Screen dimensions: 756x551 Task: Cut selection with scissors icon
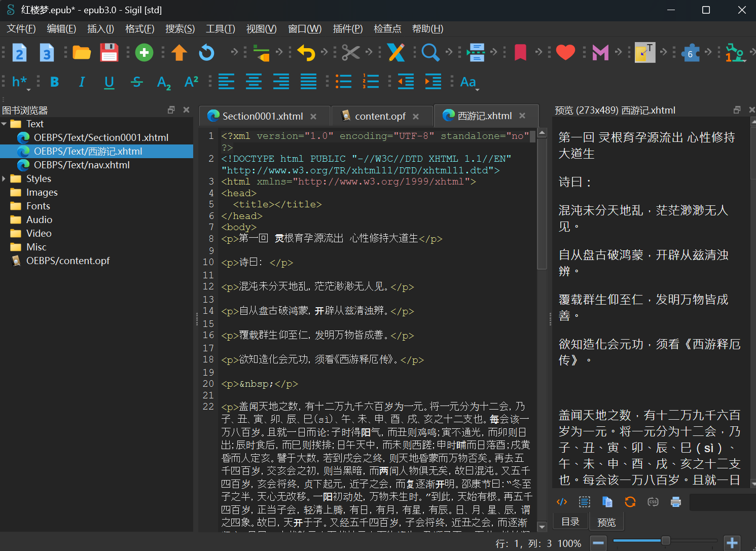350,52
